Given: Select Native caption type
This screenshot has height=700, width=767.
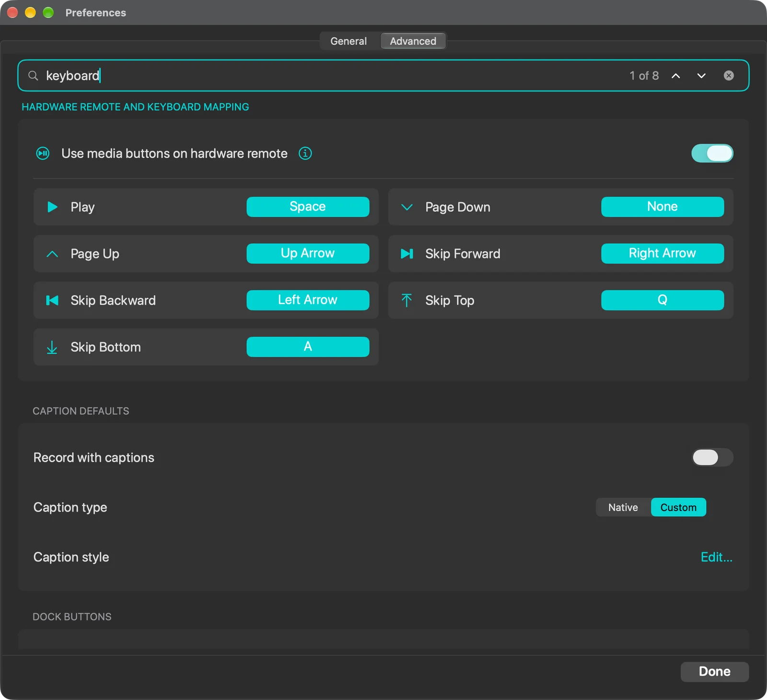Looking at the screenshot, I should point(623,507).
